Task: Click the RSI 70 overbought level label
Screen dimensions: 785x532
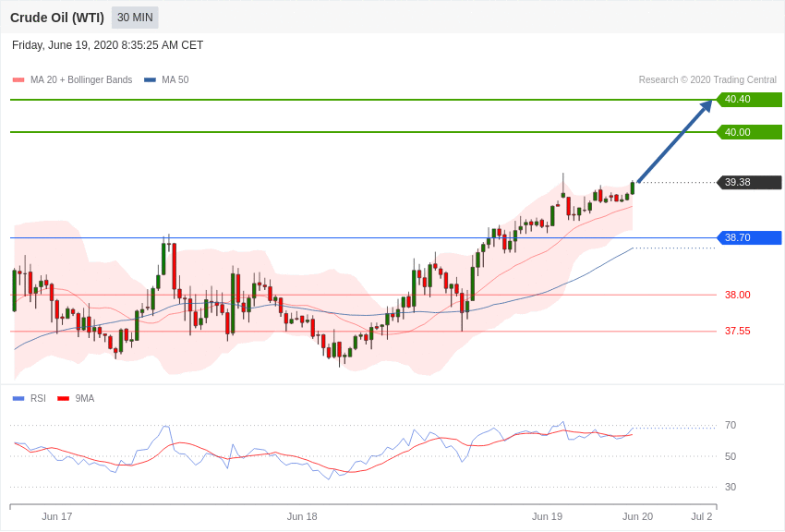Action: coord(731,426)
